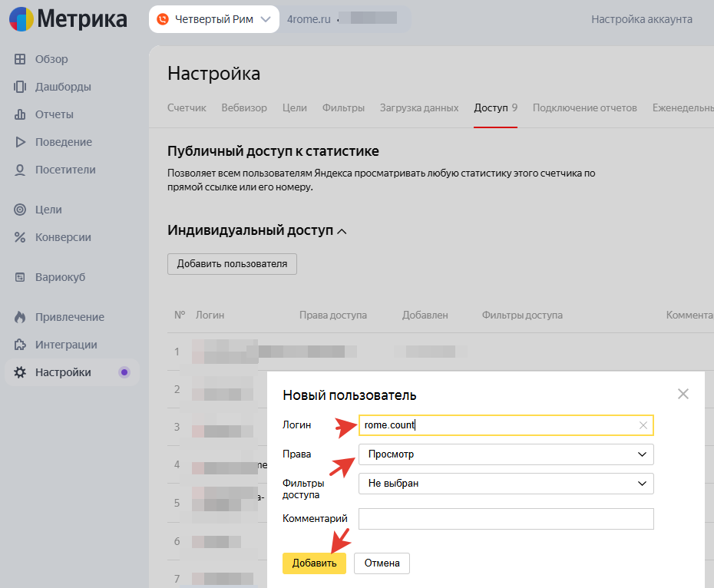This screenshot has height=588, width=714.
Task: Open Обзор via its grid icon
Action: click(x=20, y=59)
